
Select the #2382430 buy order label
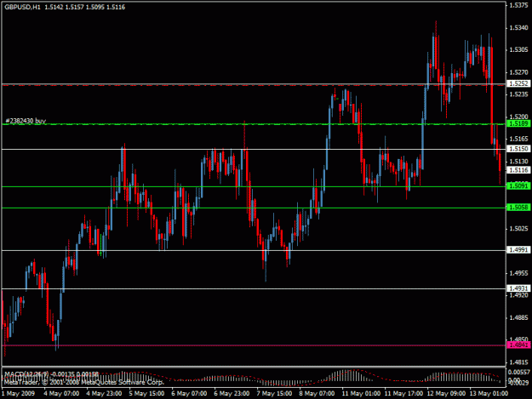26,121
